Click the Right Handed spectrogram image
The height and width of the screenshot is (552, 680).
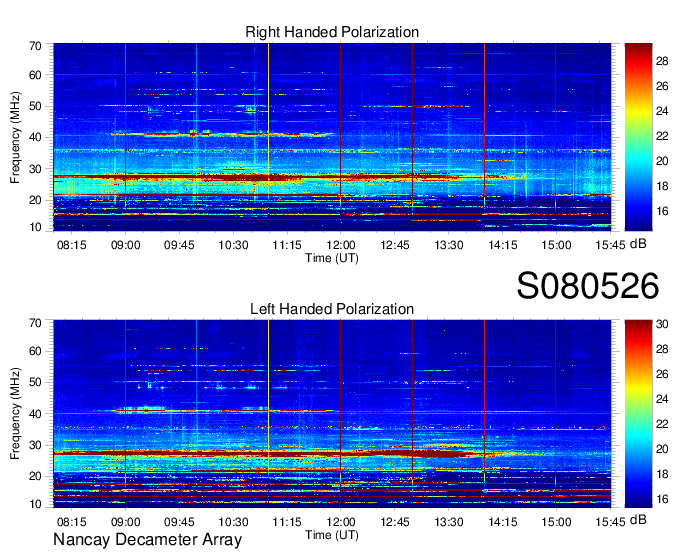coord(332,137)
